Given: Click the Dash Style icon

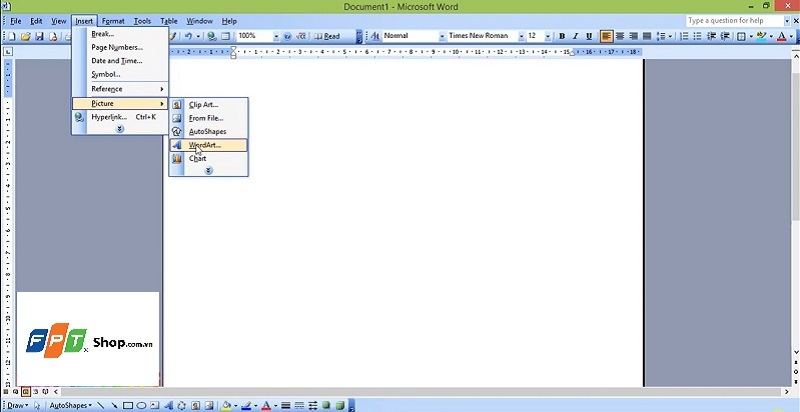Looking at the screenshot, I should (x=299, y=406).
